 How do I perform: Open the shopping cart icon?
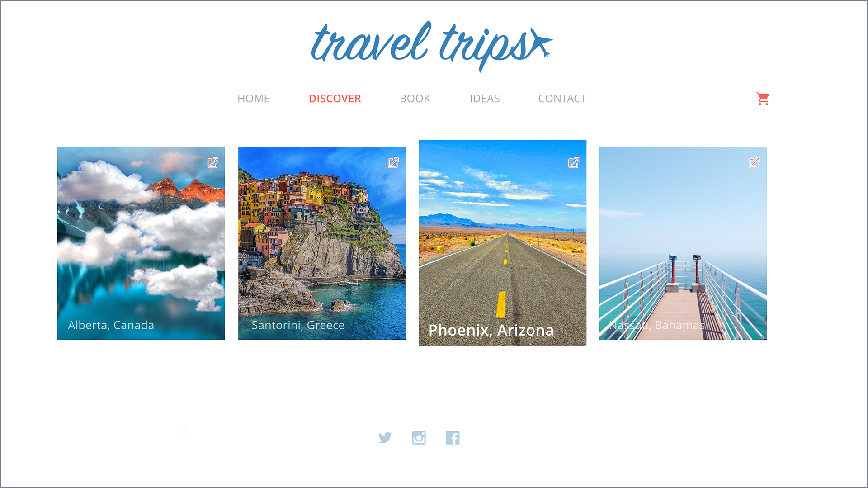tap(763, 99)
